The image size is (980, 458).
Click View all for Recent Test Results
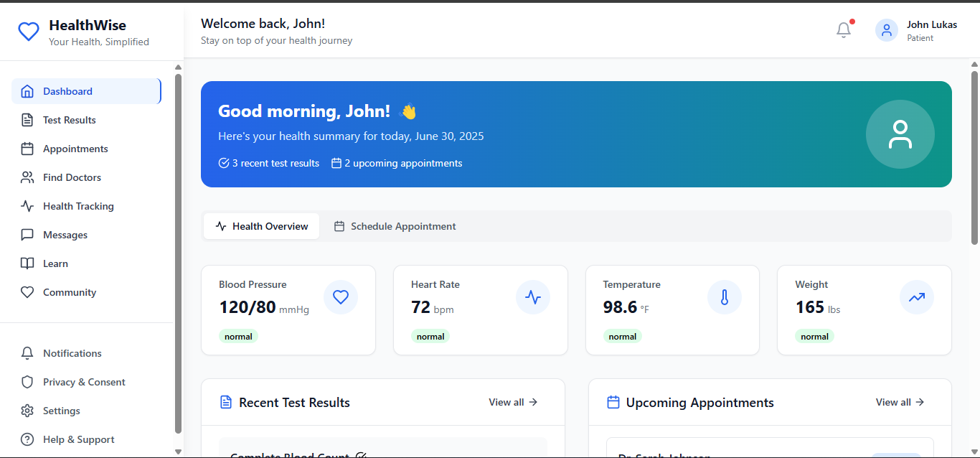(x=513, y=402)
